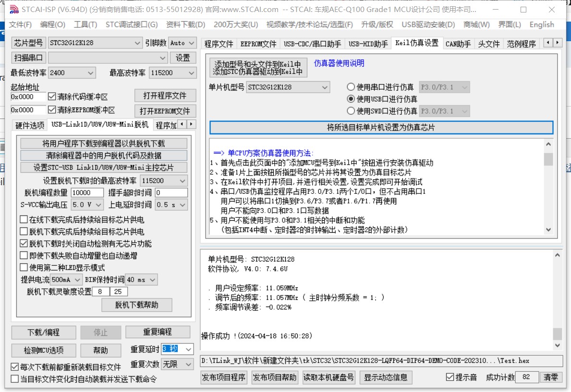
Task: Select 使用串口进行仿真 radio button
Action: 351,87
